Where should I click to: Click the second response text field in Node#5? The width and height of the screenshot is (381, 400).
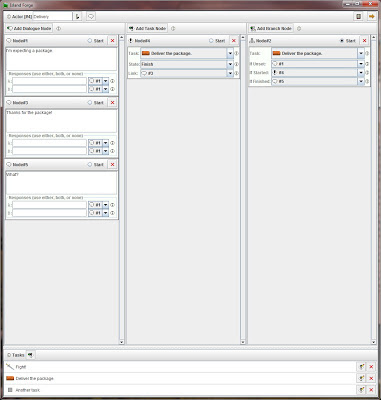point(49,213)
